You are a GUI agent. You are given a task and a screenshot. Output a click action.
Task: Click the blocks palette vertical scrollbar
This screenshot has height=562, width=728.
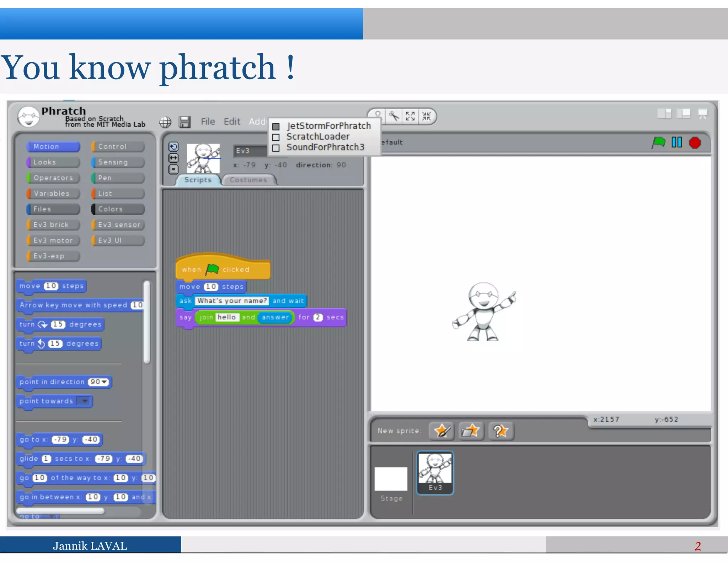click(x=147, y=321)
